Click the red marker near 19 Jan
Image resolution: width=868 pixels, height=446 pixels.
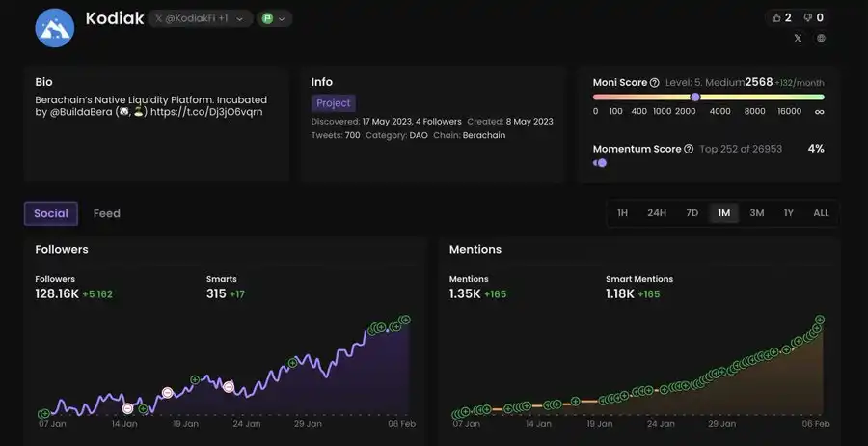pos(168,392)
